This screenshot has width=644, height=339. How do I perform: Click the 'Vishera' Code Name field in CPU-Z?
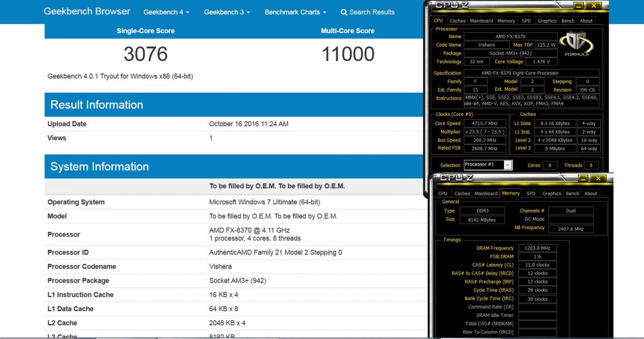tap(487, 45)
